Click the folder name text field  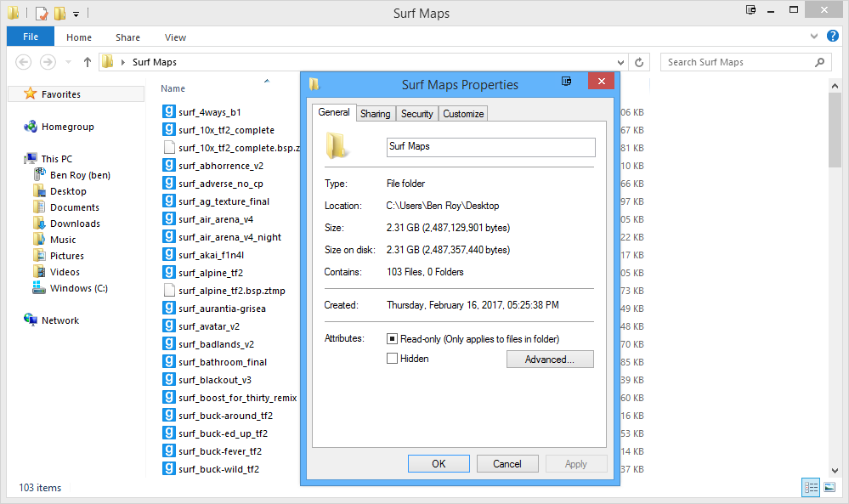point(490,147)
